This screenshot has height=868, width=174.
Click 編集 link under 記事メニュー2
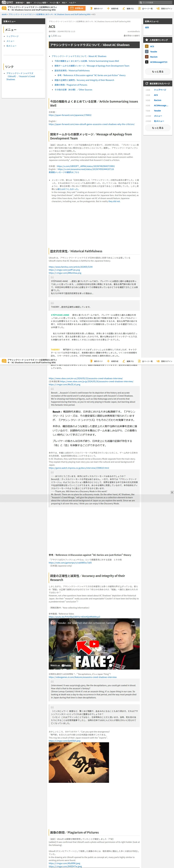pos(147,27)
